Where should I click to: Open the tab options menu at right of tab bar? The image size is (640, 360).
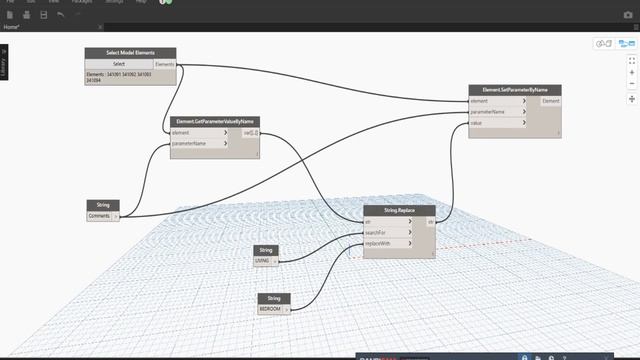click(x=636, y=27)
